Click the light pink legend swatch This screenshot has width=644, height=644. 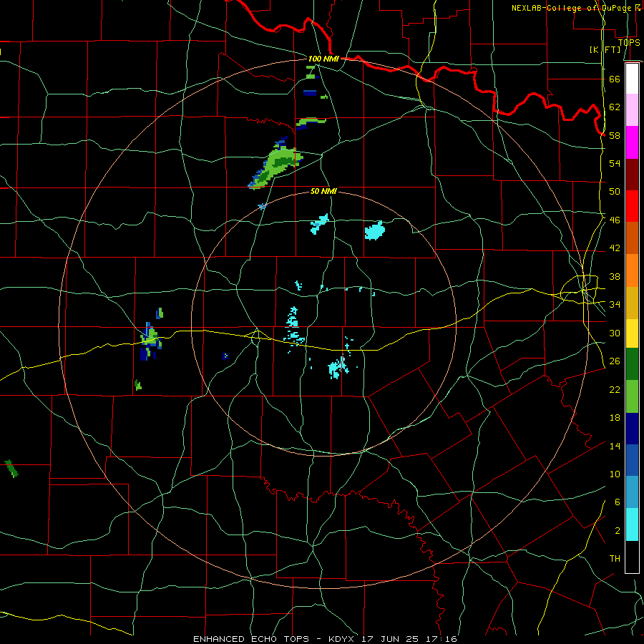(x=632, y=110)
